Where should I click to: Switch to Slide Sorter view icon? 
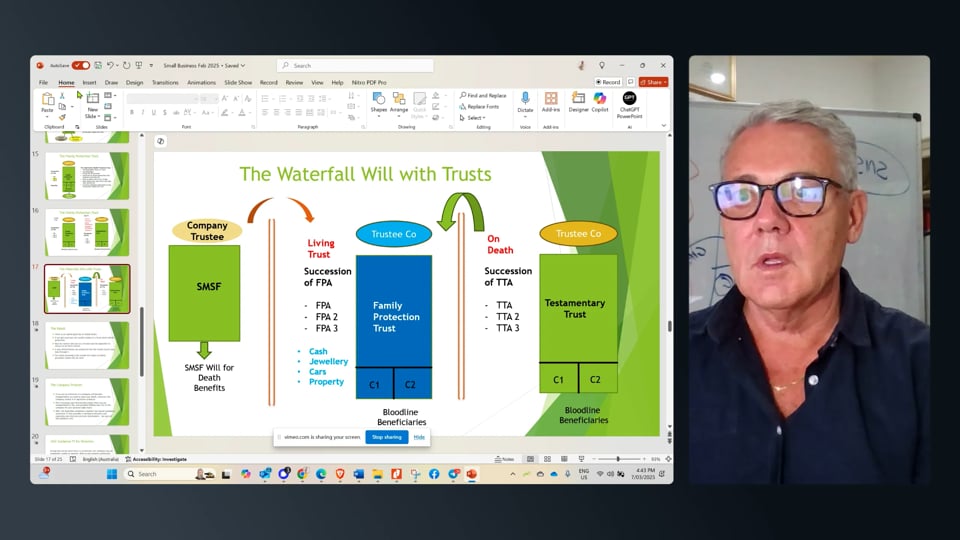coord(547,459)
